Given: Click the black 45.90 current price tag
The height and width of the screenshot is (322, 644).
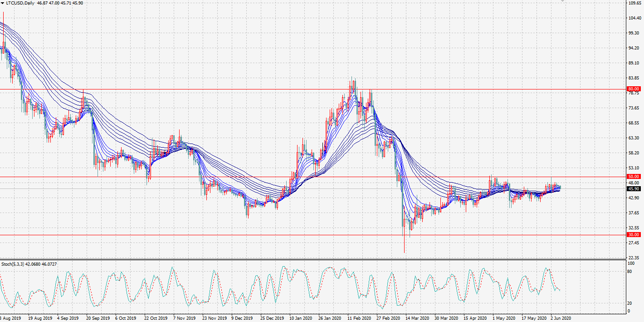Looking at the screenshot, I should [x=634, y=188].
